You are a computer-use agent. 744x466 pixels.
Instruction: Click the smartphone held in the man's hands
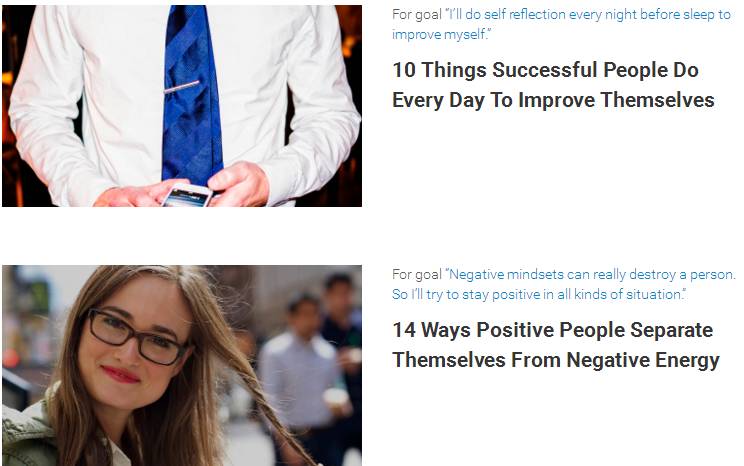(x=187, y=195)
